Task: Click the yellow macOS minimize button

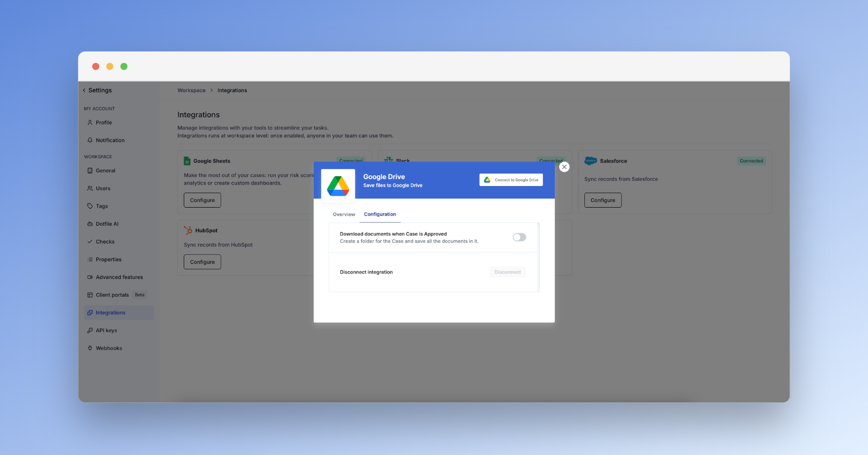Action: pyautogui.click(x=110, y=67)
